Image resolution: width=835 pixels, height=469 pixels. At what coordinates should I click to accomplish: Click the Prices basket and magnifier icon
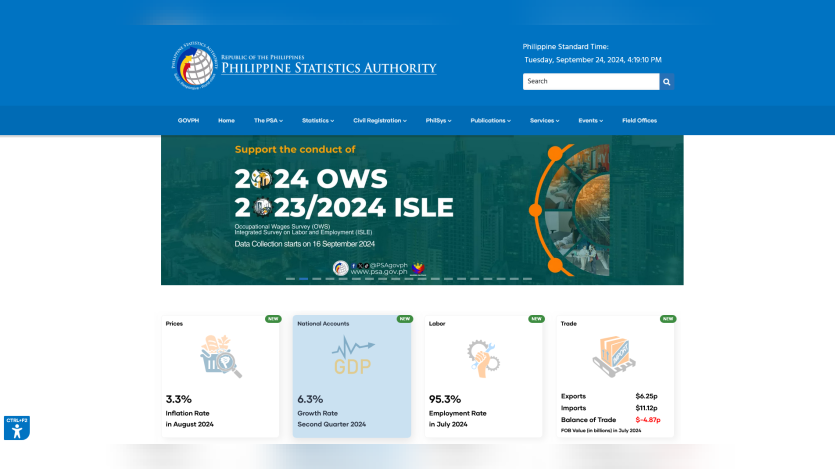(220, 356)
